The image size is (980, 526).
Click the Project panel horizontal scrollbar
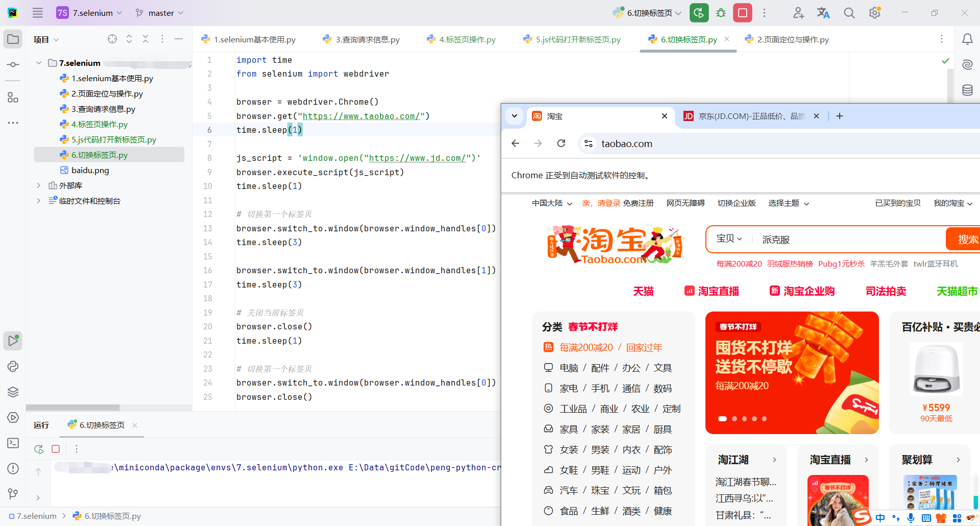point(73,408)
